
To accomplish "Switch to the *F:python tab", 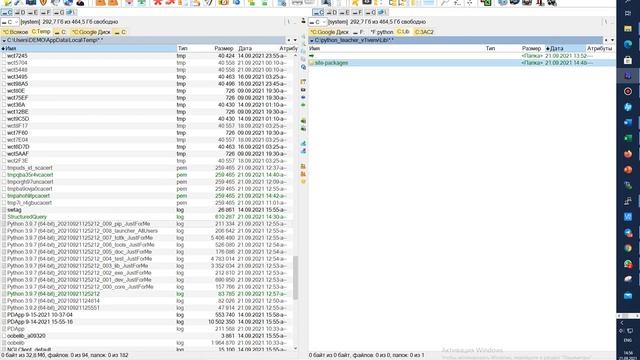I will pyautogui.click(x=382, y=32).
